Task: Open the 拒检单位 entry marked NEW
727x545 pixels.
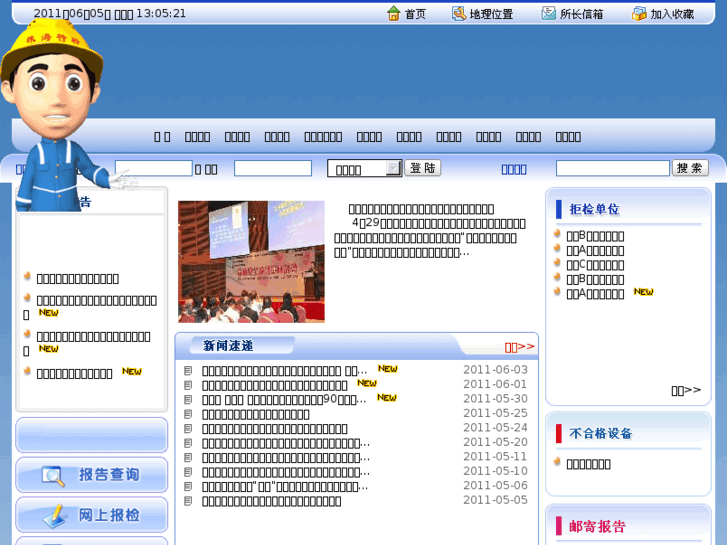Action: click(x=595, y=294)
